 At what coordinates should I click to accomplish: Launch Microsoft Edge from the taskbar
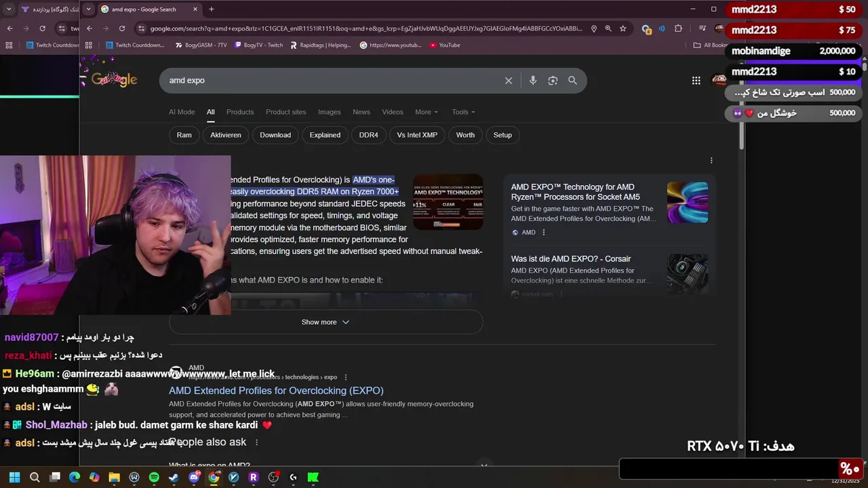75,477
